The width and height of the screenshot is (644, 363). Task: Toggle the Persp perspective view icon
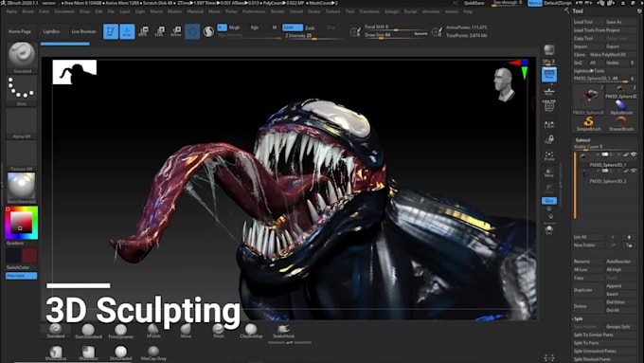(549, 75)
